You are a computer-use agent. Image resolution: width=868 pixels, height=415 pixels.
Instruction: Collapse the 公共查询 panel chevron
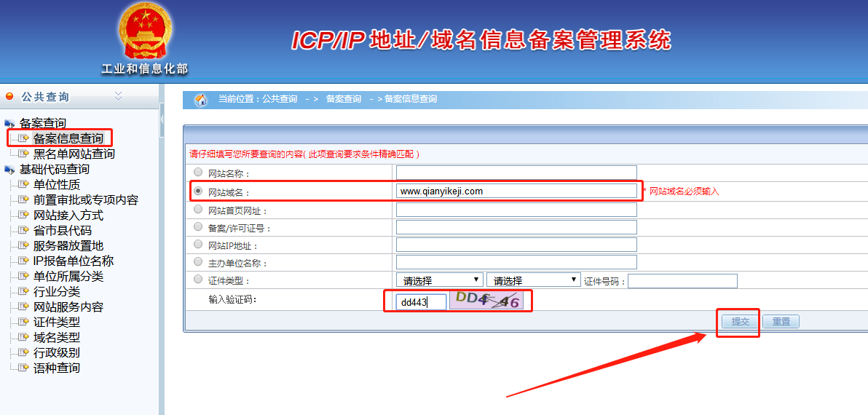pos(119,96)
